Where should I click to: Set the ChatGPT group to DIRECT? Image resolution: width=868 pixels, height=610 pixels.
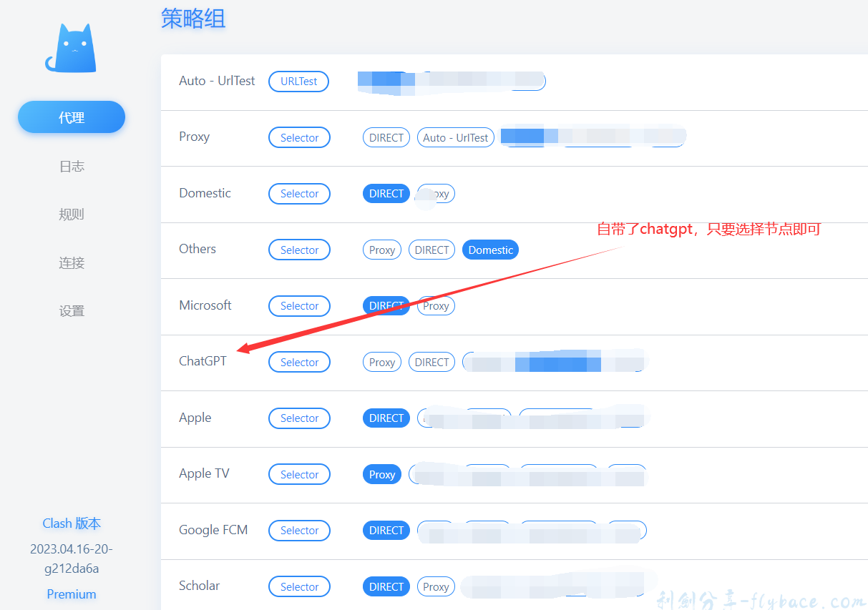click(x=431, y=362)
